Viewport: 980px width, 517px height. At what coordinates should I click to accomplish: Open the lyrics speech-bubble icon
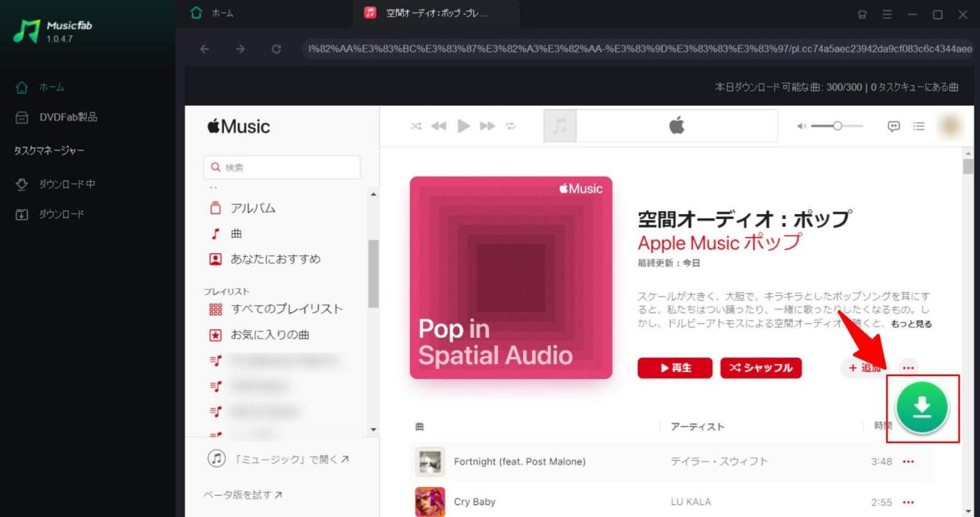coord(894,126)
